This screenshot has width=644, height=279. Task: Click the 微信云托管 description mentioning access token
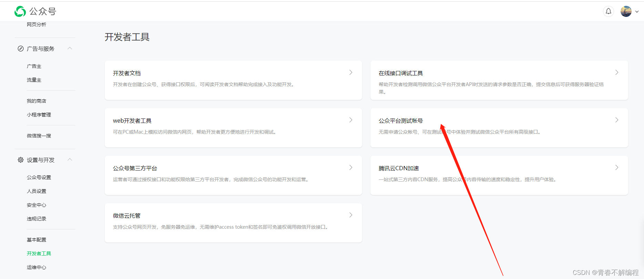(221, 227)
